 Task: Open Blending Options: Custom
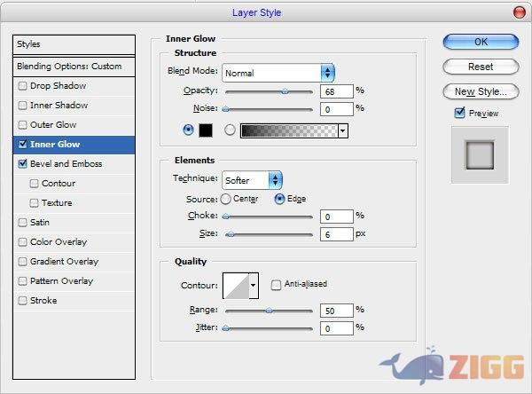pyautogui.click(x=69, y=67)
